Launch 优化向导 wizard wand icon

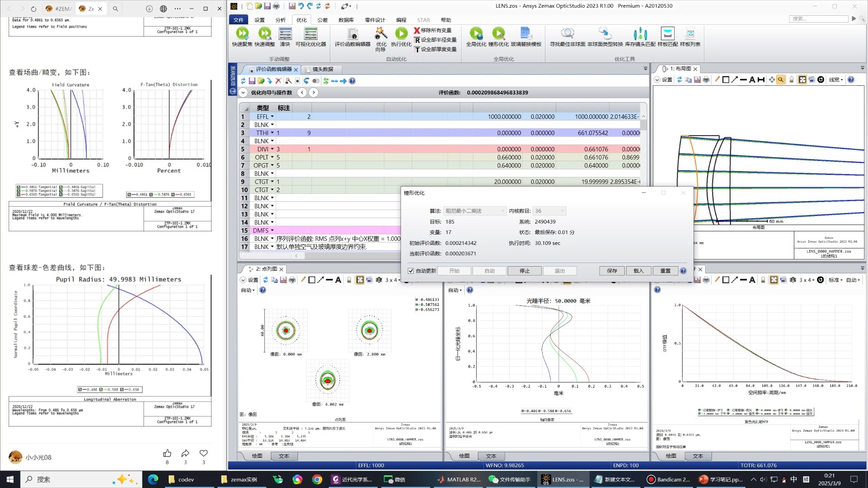(381, 34)
